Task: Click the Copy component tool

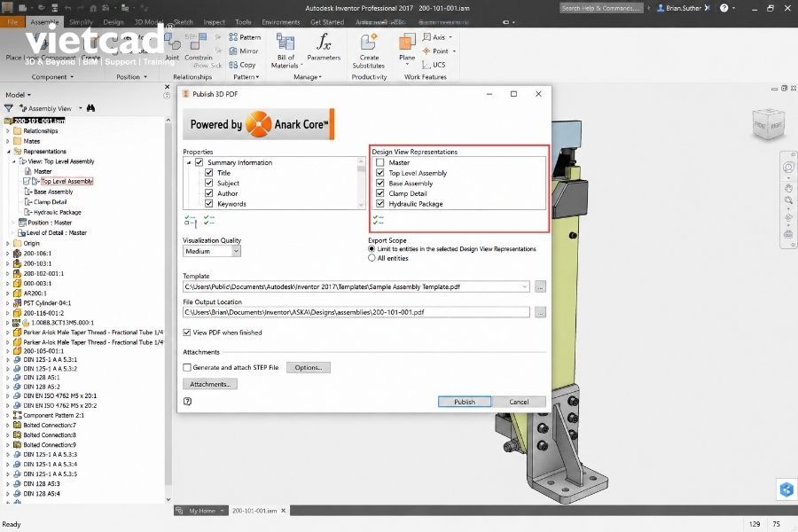Action: click(x=242, y=65)
